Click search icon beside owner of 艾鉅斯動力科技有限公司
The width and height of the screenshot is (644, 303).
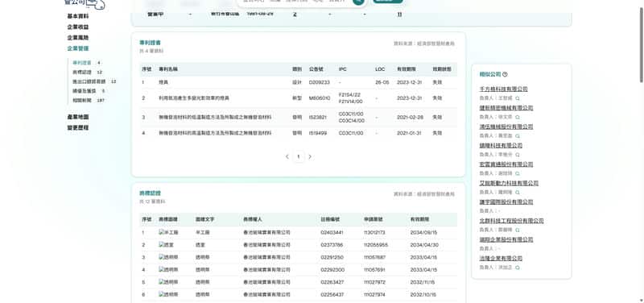(x=518, y=193)
